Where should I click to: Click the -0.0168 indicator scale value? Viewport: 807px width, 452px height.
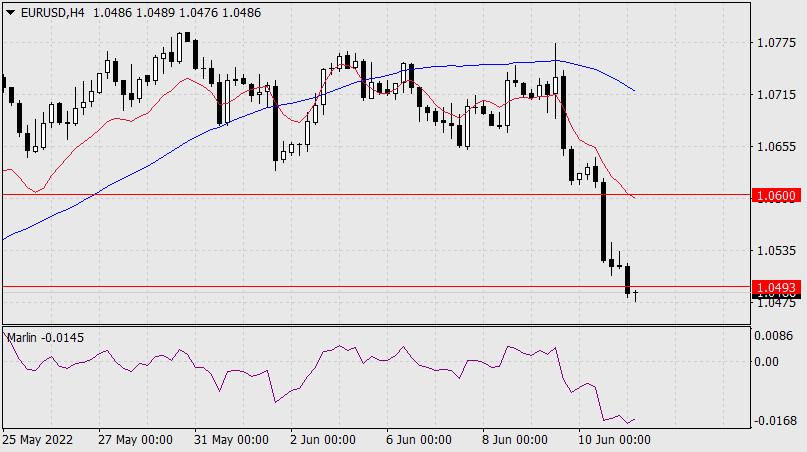coord(776,421)
